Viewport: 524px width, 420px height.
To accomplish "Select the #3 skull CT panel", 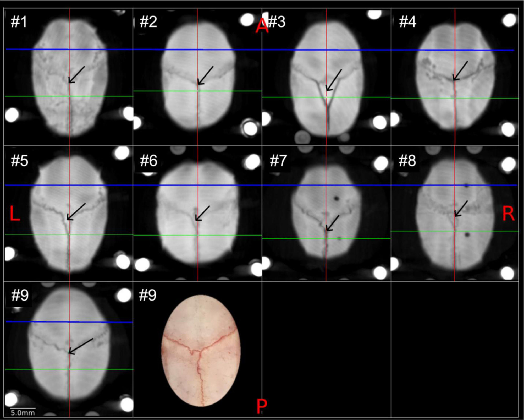I will click(x=326, y=77).
